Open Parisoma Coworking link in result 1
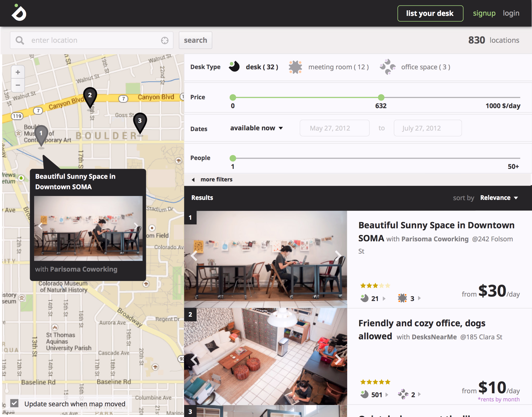The image size is (532, 417). point(435,239)
